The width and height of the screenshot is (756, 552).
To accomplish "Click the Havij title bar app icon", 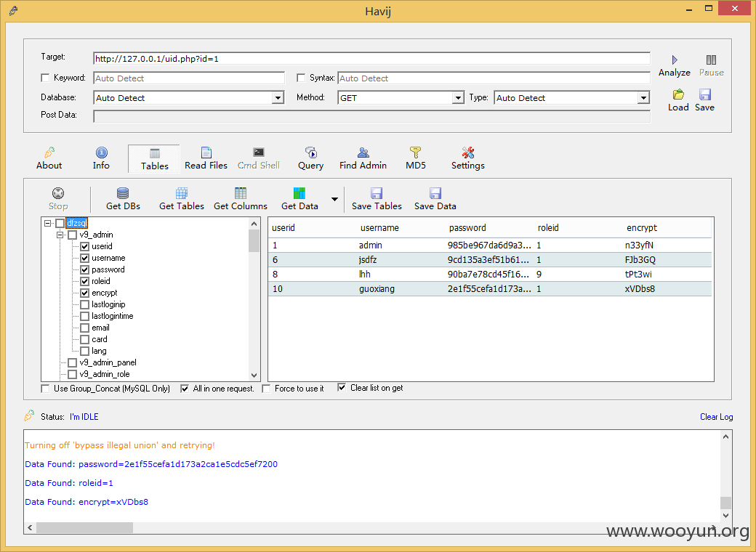I will pyautogui.click(x=14, y=10).
